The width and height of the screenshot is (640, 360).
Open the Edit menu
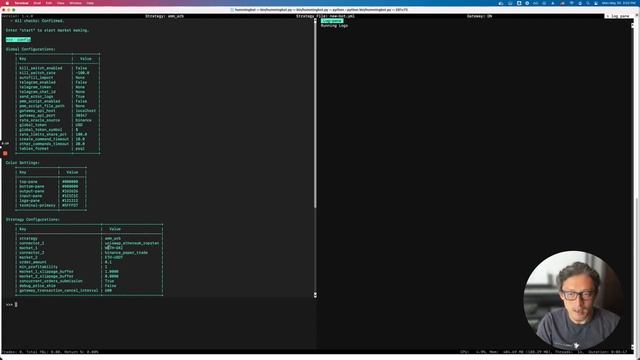coord(49,3)
